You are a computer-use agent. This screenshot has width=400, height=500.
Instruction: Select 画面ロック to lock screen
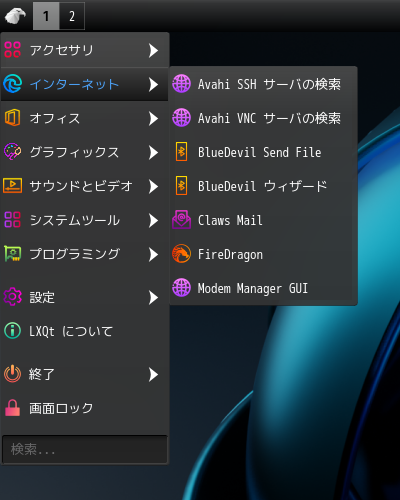85,408
